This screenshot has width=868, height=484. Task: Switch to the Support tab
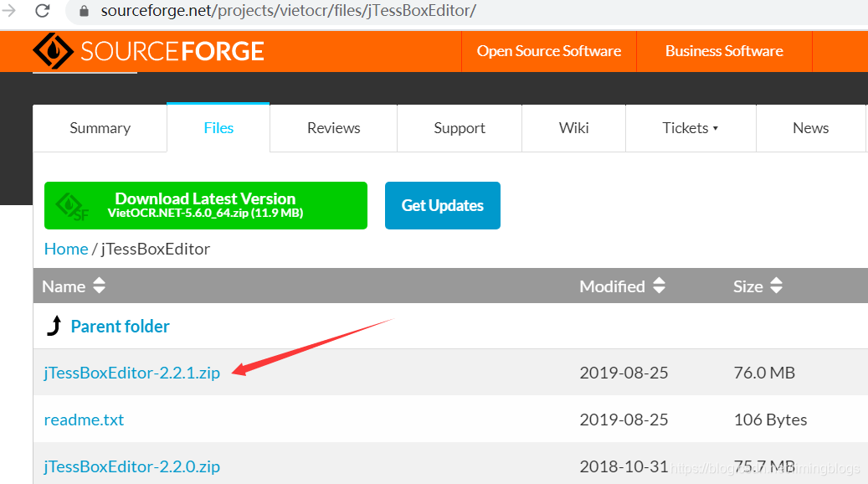[x=460, y=128]
